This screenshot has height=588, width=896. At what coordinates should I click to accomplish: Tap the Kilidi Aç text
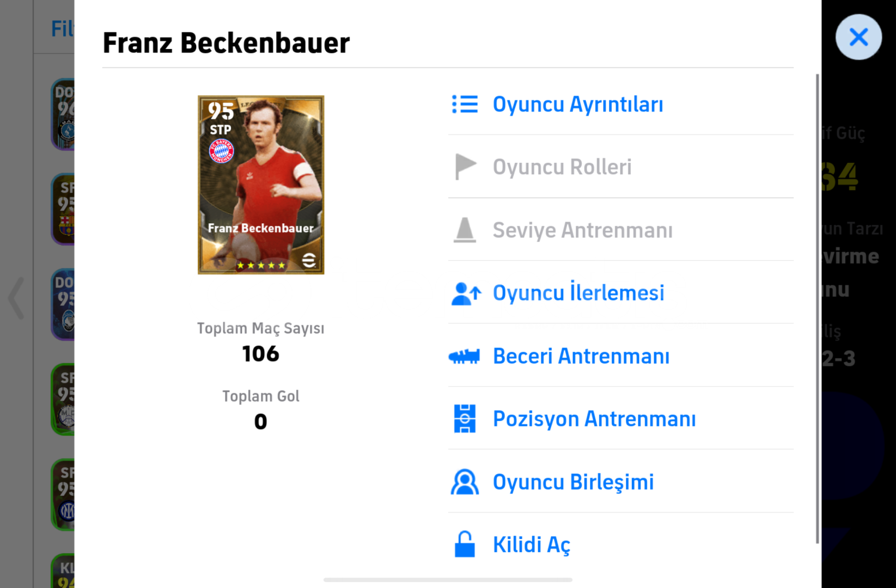pos(531,544)
